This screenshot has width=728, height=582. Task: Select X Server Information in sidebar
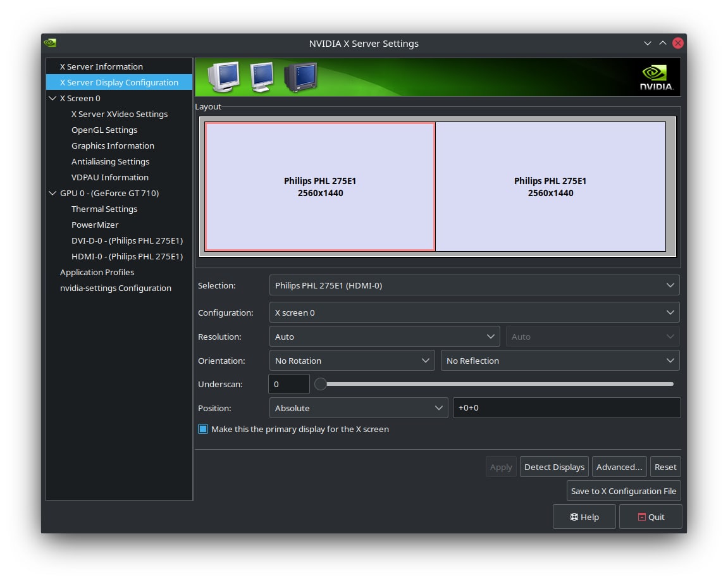click(x=120, y=66)
